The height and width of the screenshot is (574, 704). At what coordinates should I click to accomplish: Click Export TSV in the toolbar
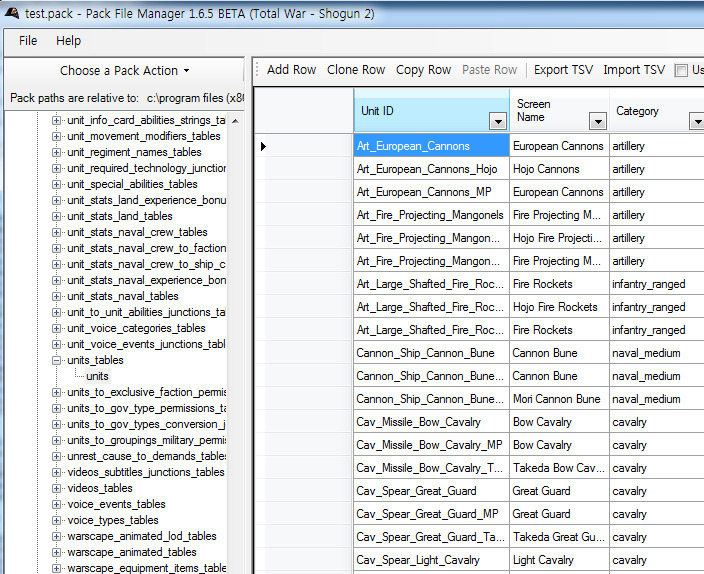(563, 70)
